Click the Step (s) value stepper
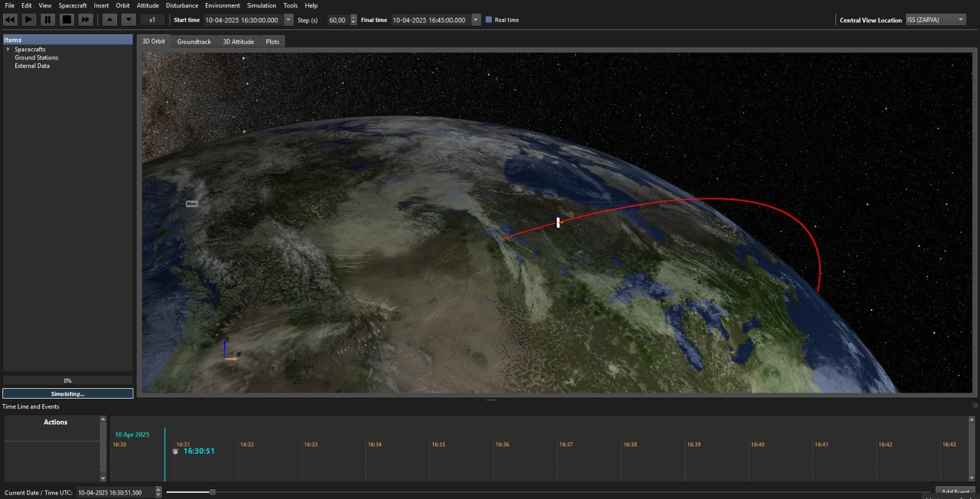The width and height of the screenshot is (980, 499). [x=353, y=20]
